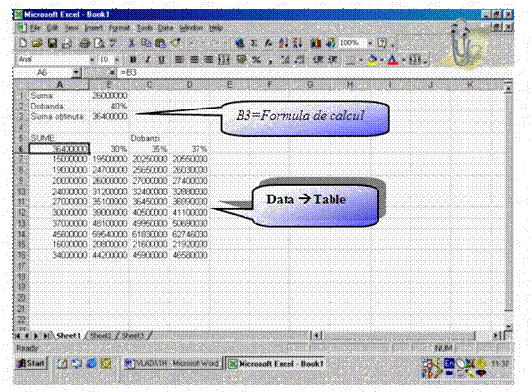Select the Cut scissors icon
This screenshot has width=532, height=392.
pos(131,43)
